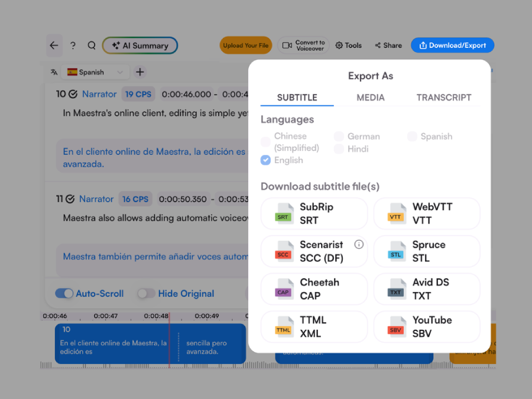This screenshot has width=532, height=399.
Task: Open the Tools gear menu
Action: click(x=348, y=46)
